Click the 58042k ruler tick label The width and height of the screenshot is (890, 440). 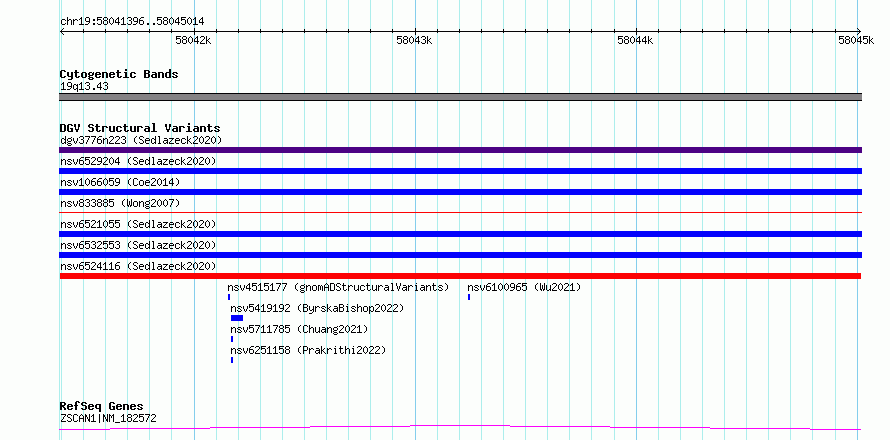coord(194,40)
